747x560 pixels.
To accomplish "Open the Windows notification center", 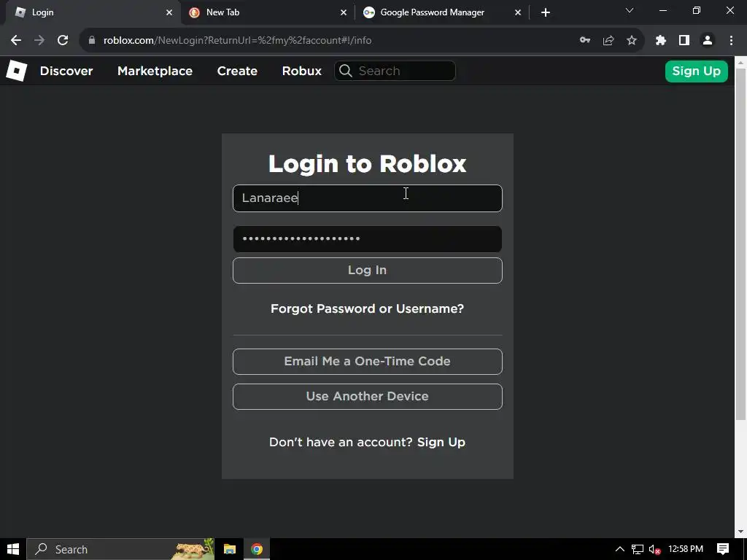I will [x=723, y=549].
